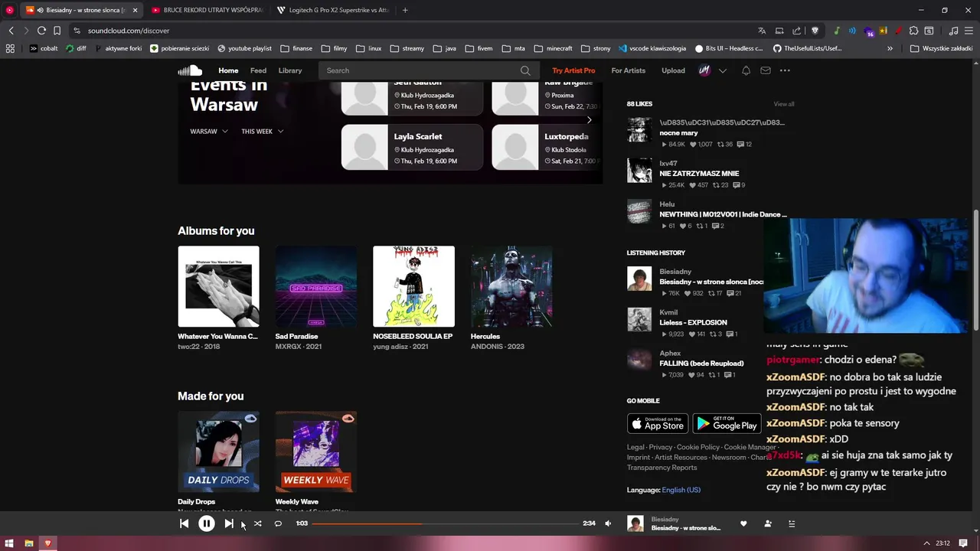The width and height of the screenshot is (980, 551).
Task: Pause the currently playing track
Action: click(207, 523)
